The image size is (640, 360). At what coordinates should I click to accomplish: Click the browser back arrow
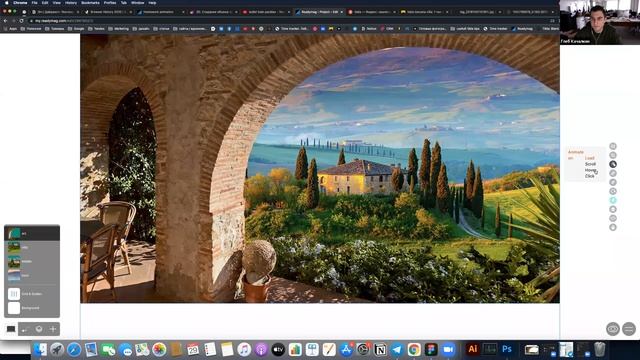pyautogui.click(x=5, y=21)
